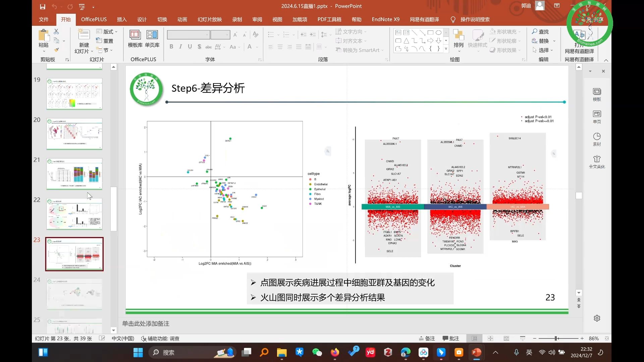Select the 选择 selection tool
The height and width of the screenshot is (362, 644).
543,50
